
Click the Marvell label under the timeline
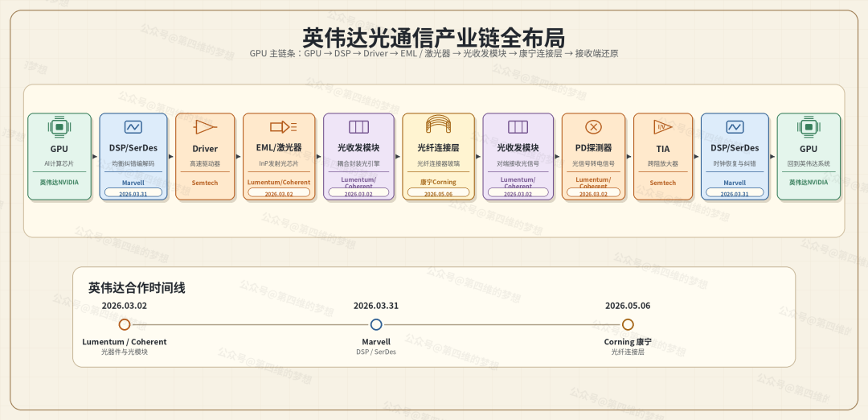(376, 342)
